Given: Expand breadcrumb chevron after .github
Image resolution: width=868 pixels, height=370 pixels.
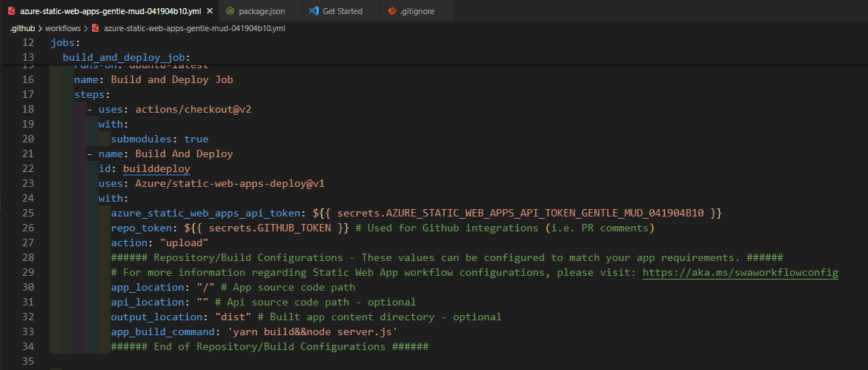Looking at the screenshot, I should click(x=40, y=27).
